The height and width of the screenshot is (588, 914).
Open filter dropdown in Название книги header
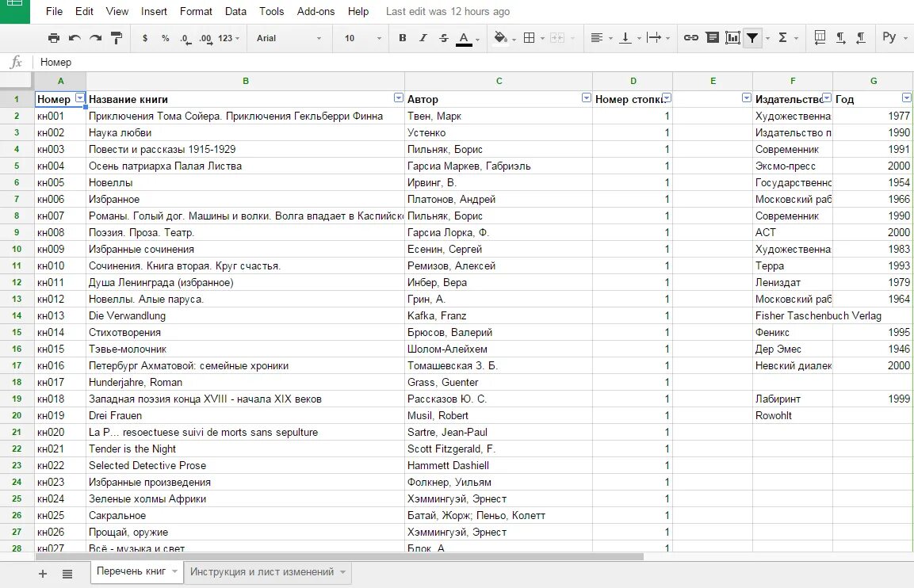point(399,98)
